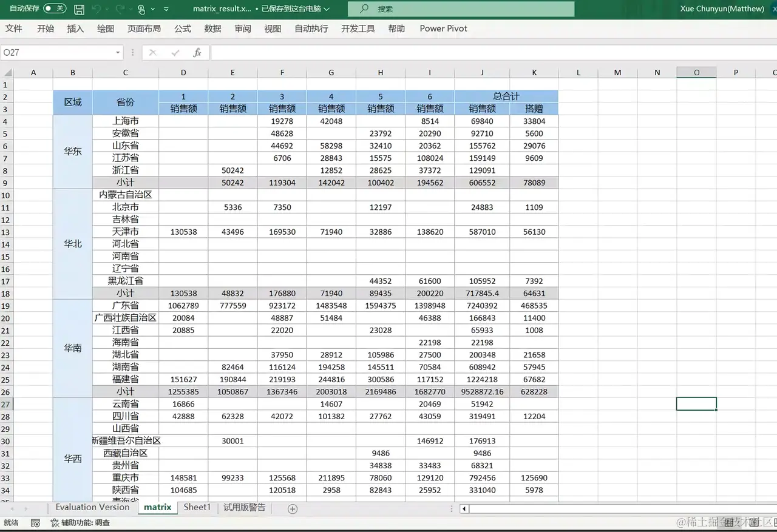Image resolution: width=777 pixels, height=532 pixels.
Task: Add a new sheet with the plus icon
Action: [293, 509]
